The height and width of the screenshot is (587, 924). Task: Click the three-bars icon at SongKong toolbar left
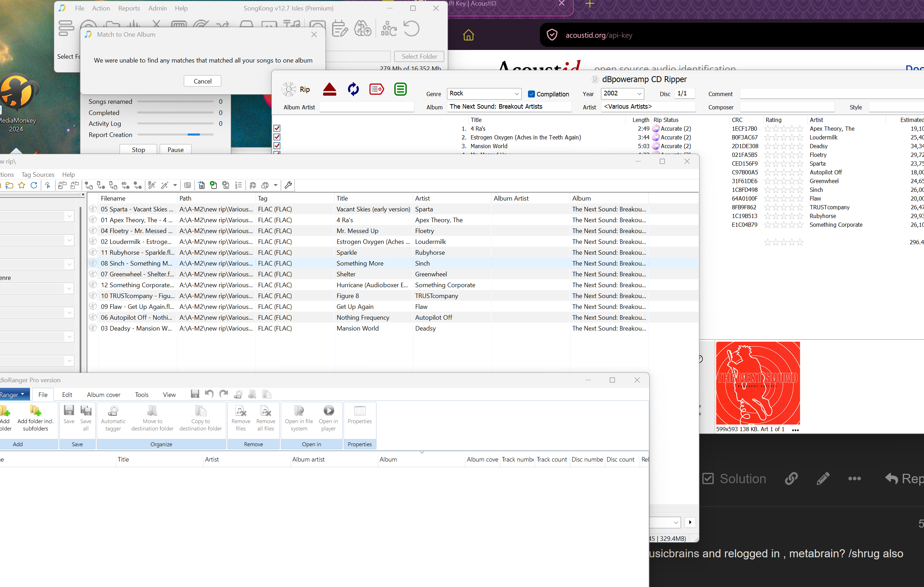(x=66, y=28)
